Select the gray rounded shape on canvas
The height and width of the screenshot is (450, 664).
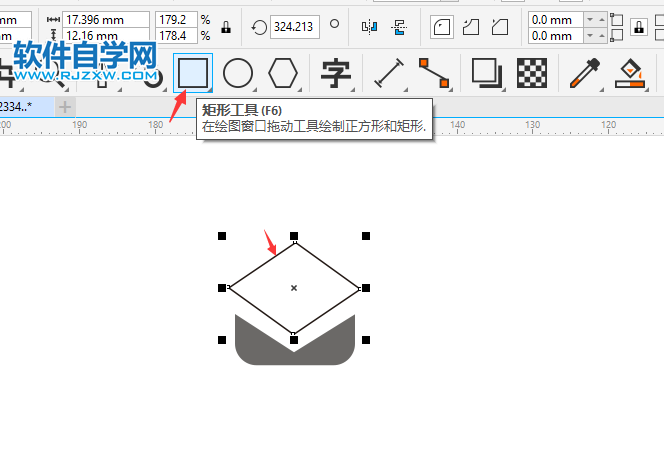tap(295, 358)
